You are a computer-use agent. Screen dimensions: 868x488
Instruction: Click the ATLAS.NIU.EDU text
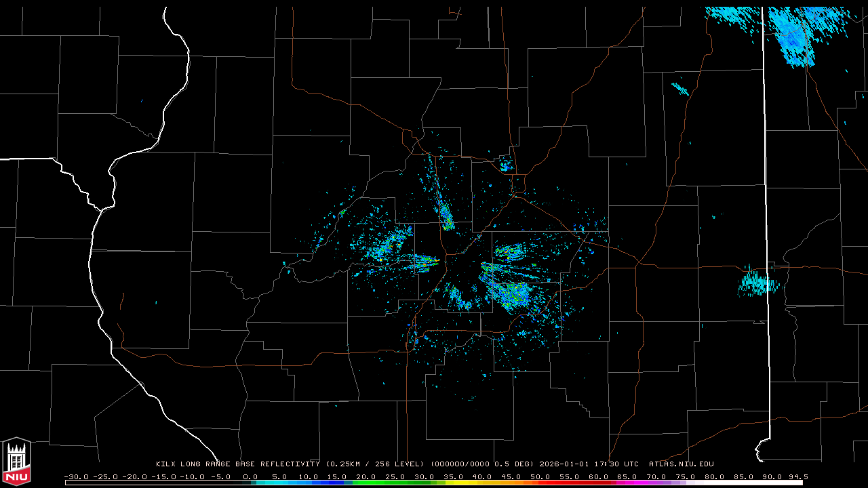tap(681, 464)
